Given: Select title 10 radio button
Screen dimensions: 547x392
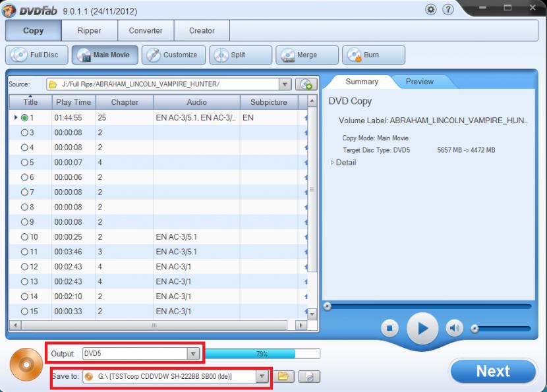Looking at the screenshot, I should 25,237.
